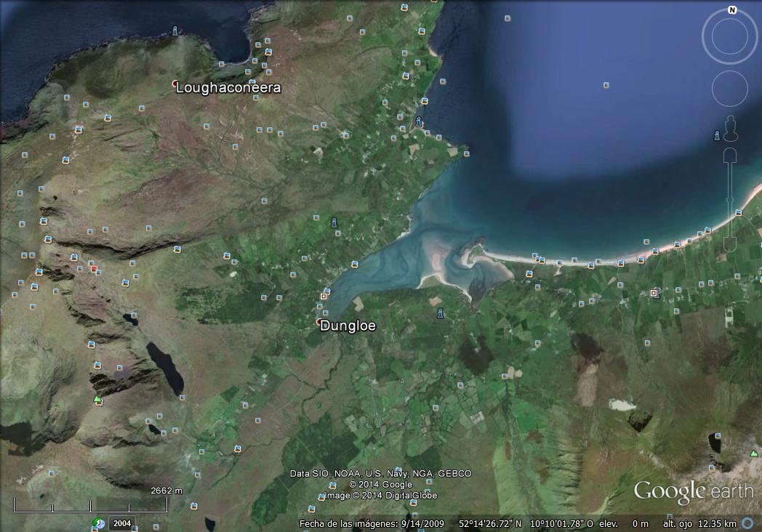Screen dimensions: 762x532
Task: Click the N compass marker to reset north
Action: [731, 10]
